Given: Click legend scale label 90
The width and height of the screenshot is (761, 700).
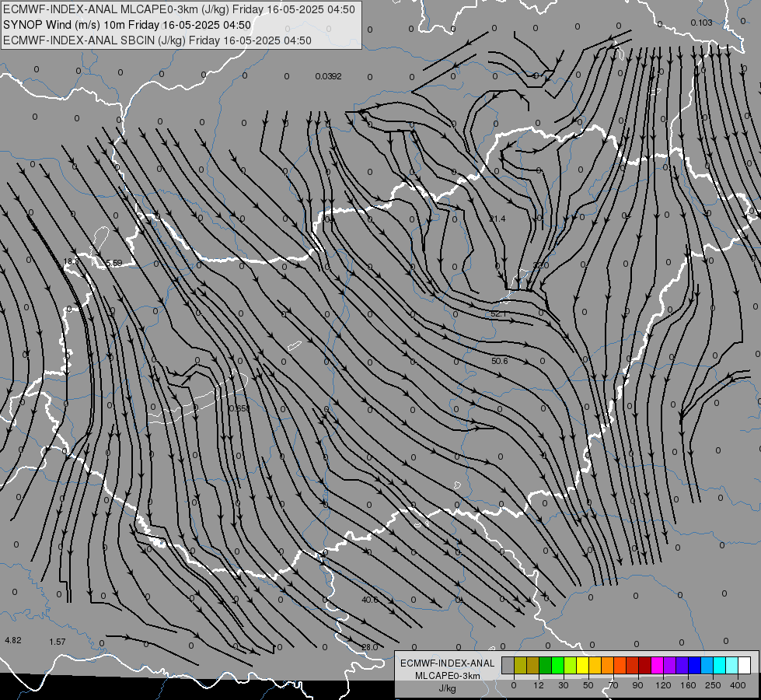Looking at the screenshot, I should 637,685.
